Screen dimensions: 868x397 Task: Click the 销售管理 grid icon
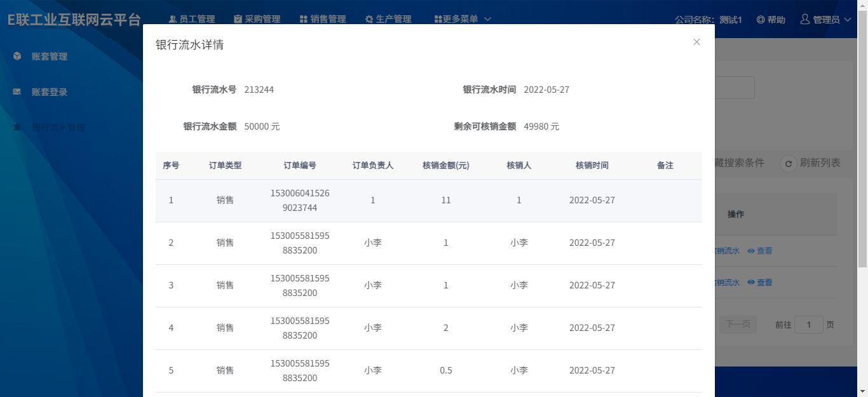coord(304,19)
